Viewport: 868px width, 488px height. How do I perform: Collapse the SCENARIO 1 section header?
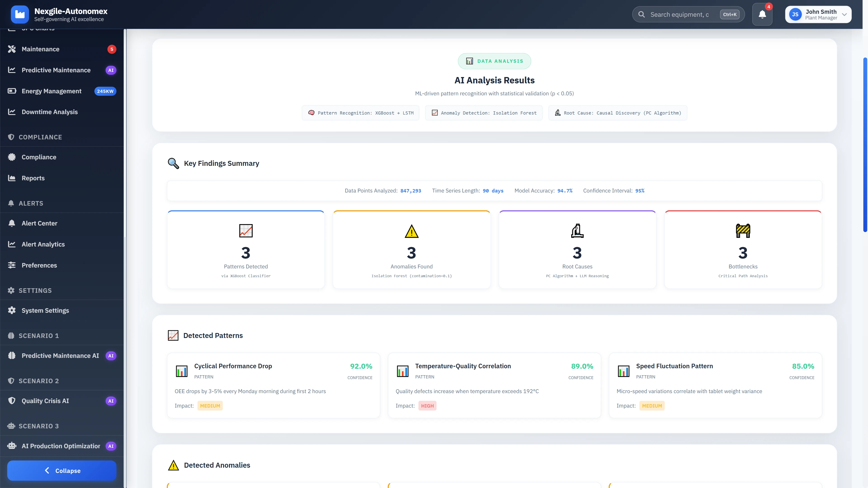pos(39,335)
